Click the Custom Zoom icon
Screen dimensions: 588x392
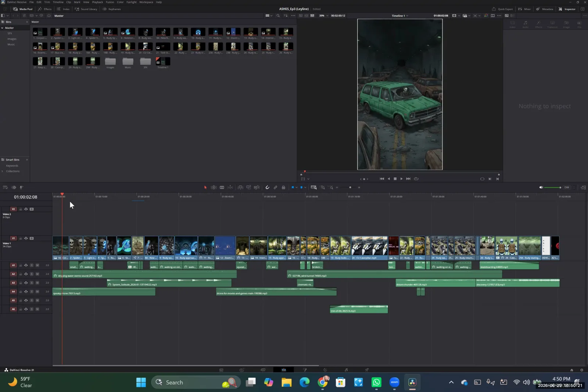click(331, 187)
